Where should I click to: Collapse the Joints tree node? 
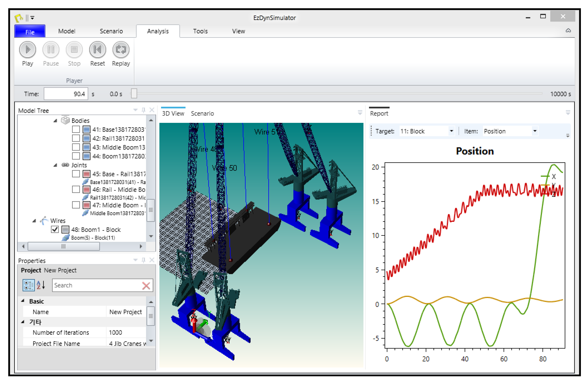pyautogui.click(x=55, y=165)
